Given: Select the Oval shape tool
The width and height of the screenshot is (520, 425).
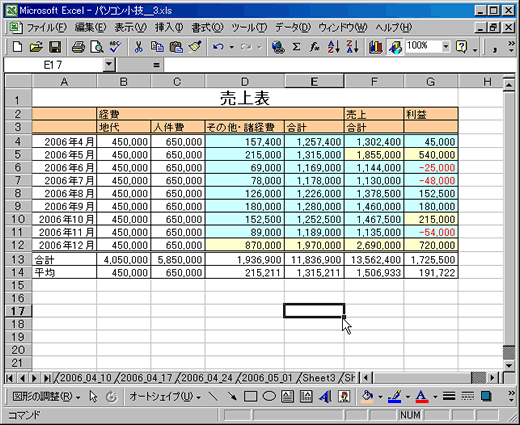Looking at the screenshot, I should coord(269,396).
